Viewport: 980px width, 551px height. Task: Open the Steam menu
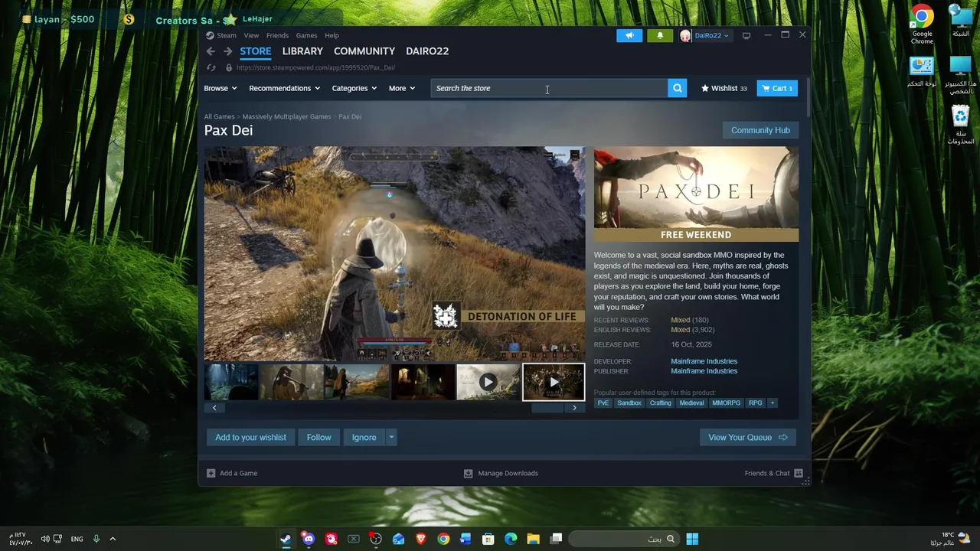tap(220, 35)
